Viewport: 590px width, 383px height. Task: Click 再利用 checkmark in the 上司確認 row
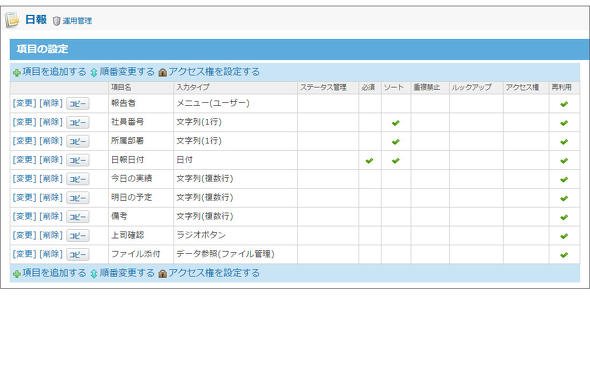564,236
